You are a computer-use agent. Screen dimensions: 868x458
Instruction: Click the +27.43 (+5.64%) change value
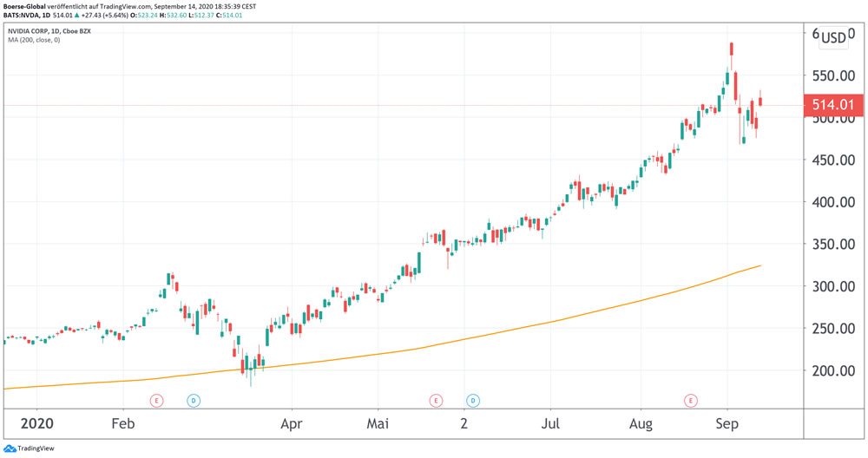pyautogui.click(x=105, y=15)
